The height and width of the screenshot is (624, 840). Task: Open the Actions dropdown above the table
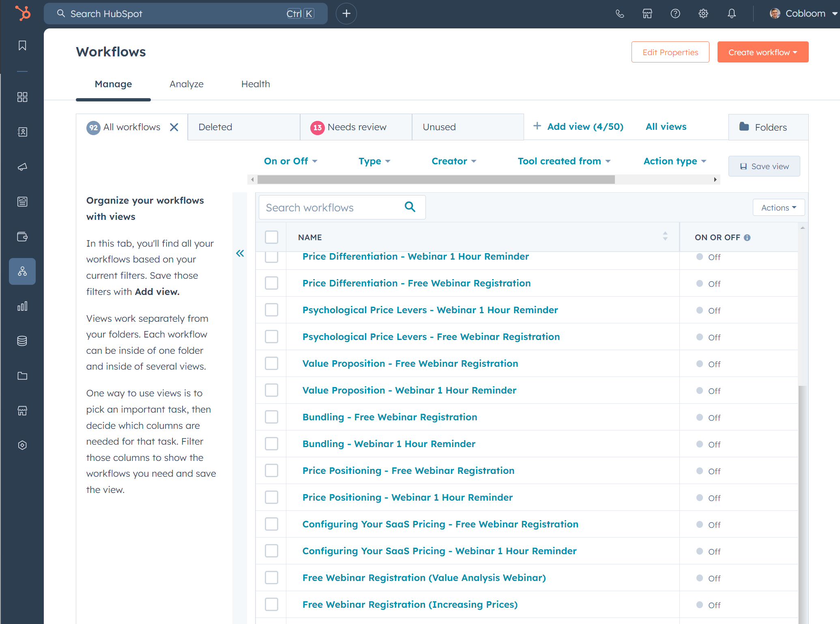(778, 207)
